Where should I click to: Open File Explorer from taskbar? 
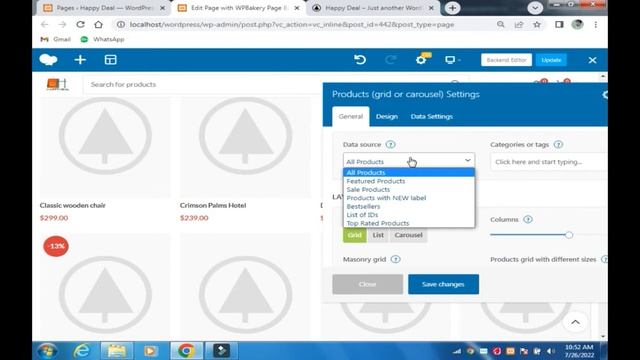pos(116,351)
